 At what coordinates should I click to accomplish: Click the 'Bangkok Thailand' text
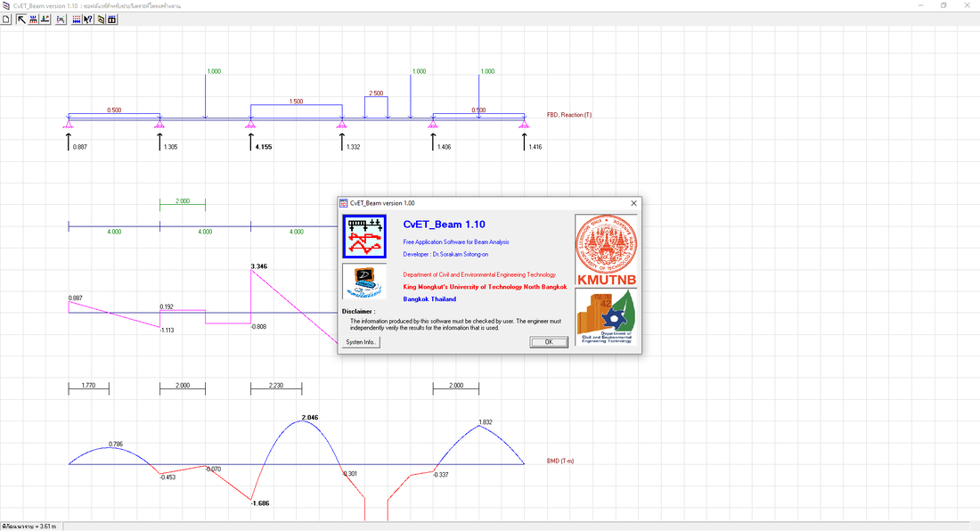[x=429, y=299]
